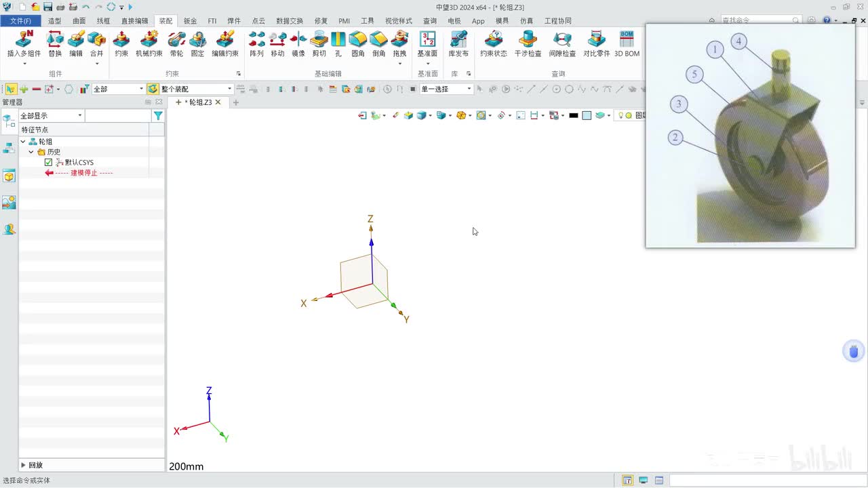
Task: Switch to the 造型 ribbon tab
Action: coord(54,21)
